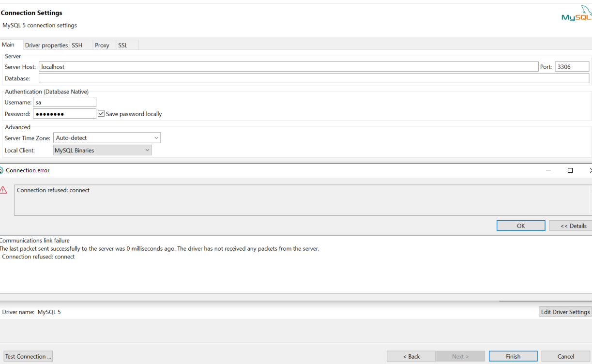Maximize the Connection error dialog
This screenshot has width=592, height=364.
[x=570, y=170]
